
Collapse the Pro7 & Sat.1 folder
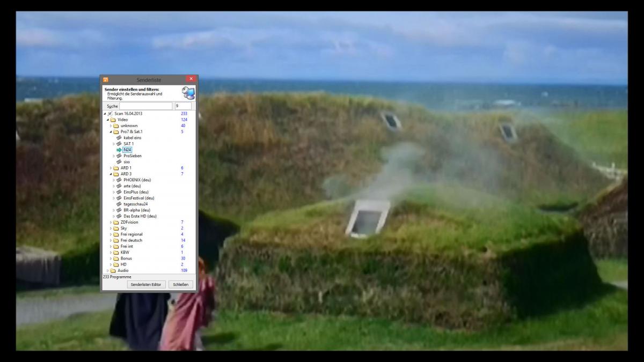coord(111,132)
